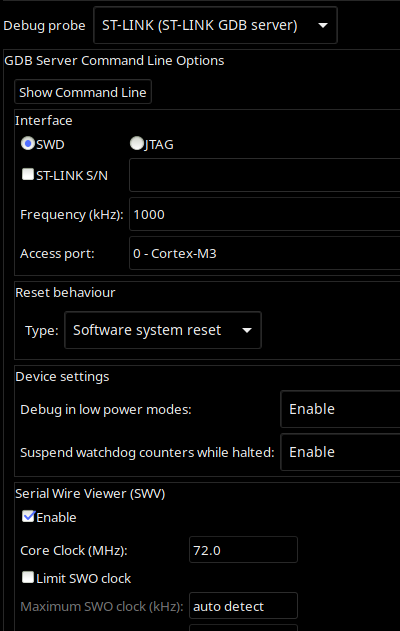Click the ST-LINK GDB server probe selection
This screenshot has width=400, height=631.
pyautogui.click(x=200, y=25)
